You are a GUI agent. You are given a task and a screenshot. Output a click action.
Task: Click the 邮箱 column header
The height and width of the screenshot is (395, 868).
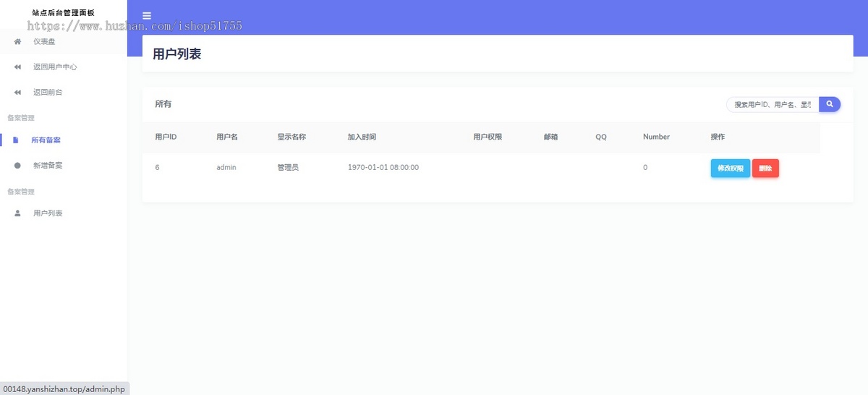[x=550, y=137]
